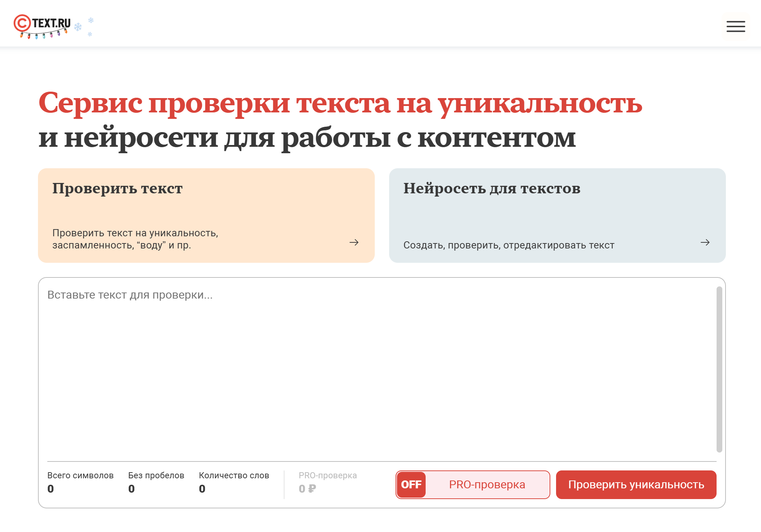This screenshot has height=532, width=761.
Task: Click the Без пробелов counter
Action: (156, 482)
